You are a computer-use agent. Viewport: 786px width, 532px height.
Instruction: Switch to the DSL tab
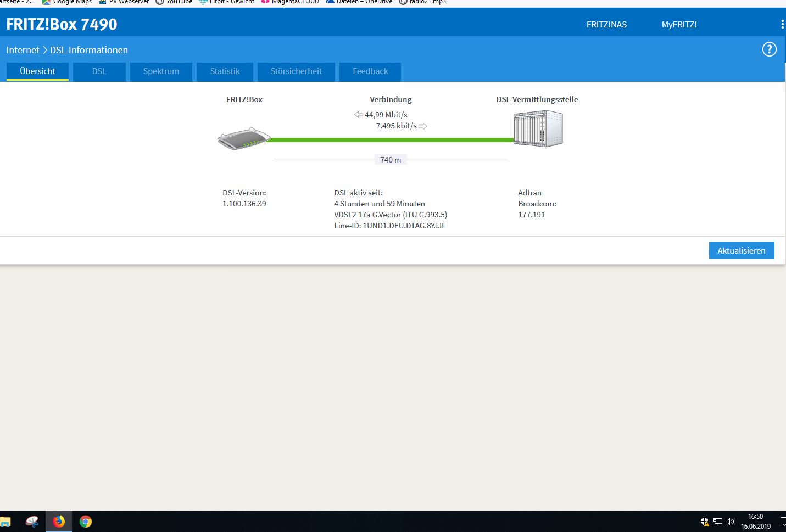99,71
